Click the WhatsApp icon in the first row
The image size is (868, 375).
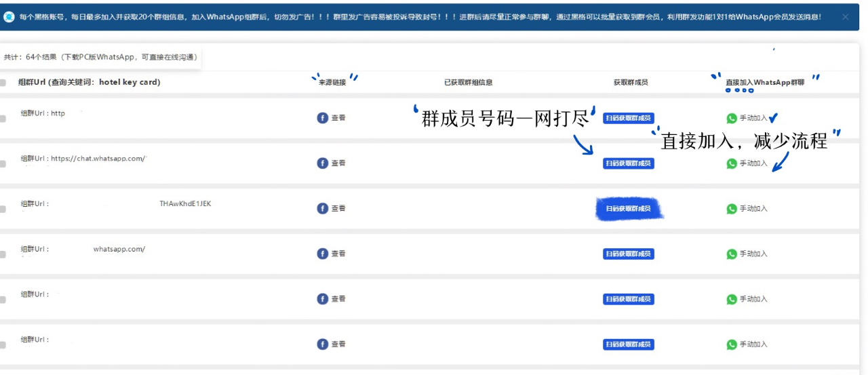(x=732, y=118)
